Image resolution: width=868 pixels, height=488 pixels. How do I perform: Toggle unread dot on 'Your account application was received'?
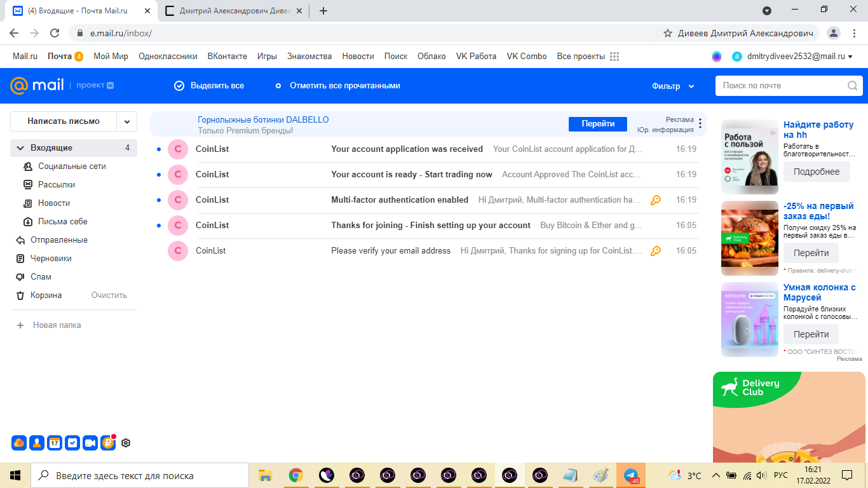159,149
